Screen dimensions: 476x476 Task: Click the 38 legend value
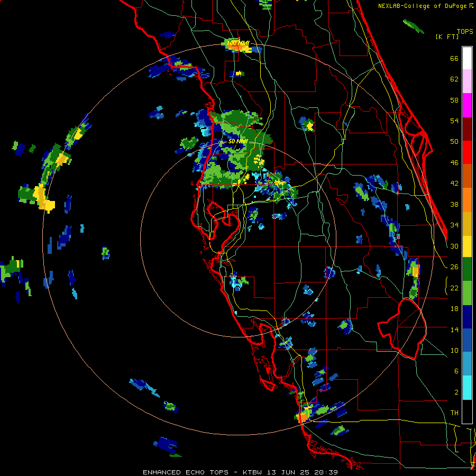point(454,204)
